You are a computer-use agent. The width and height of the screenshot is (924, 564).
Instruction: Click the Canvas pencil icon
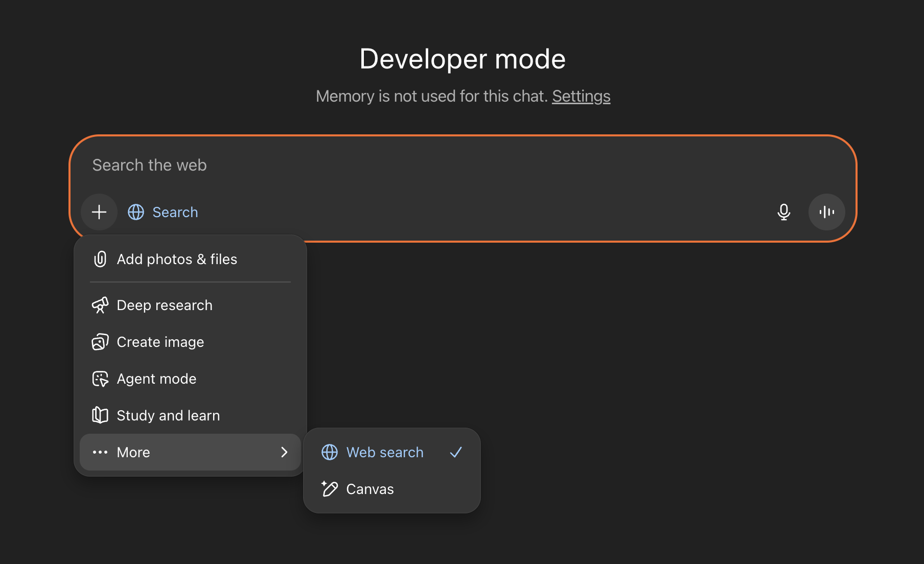pyautogui.click(x=330, y=489)
